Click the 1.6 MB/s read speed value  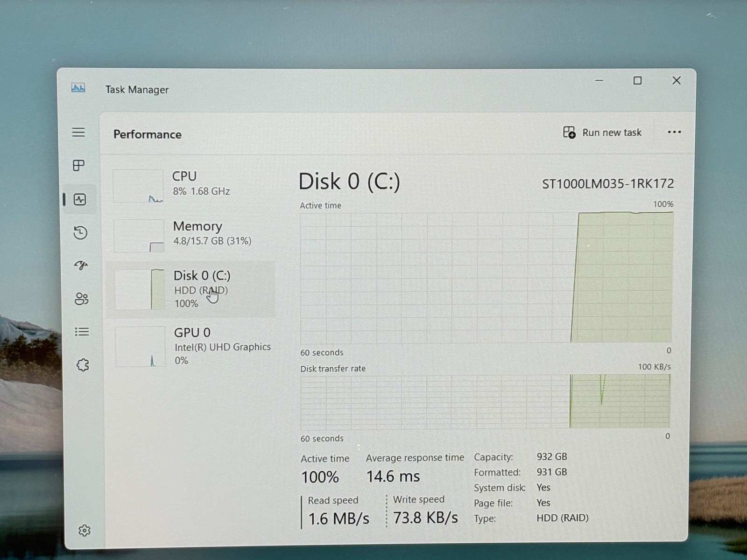338,518
